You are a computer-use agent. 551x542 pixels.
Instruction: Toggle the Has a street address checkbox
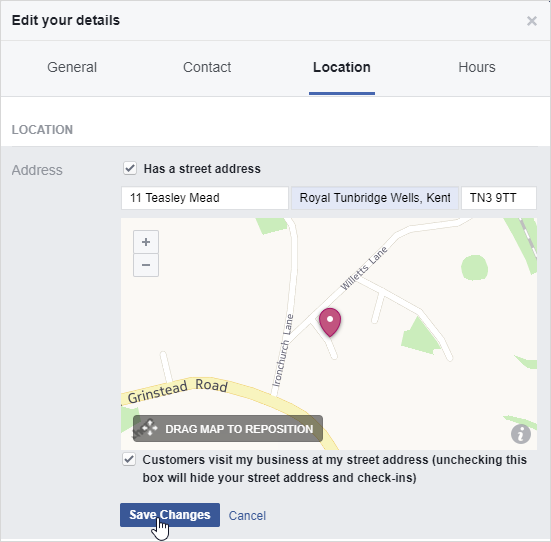click(x=130, y=168)
